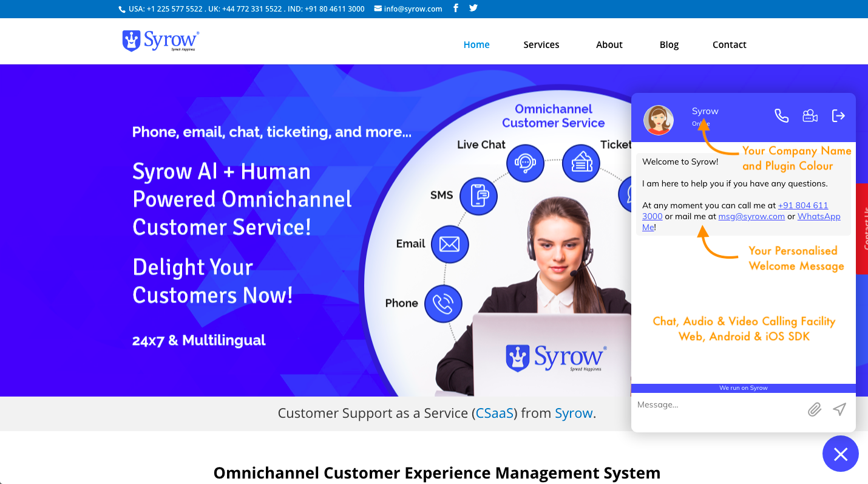Image resolution: width=868 pixels, height=484 pixels.
Task: Click the Email envelope icon
Action: 450,244
